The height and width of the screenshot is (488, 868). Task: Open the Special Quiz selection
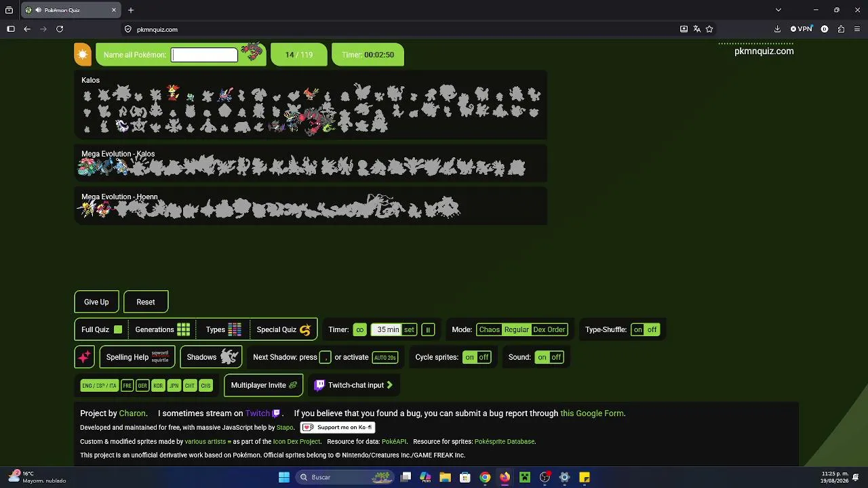(283, 330)
